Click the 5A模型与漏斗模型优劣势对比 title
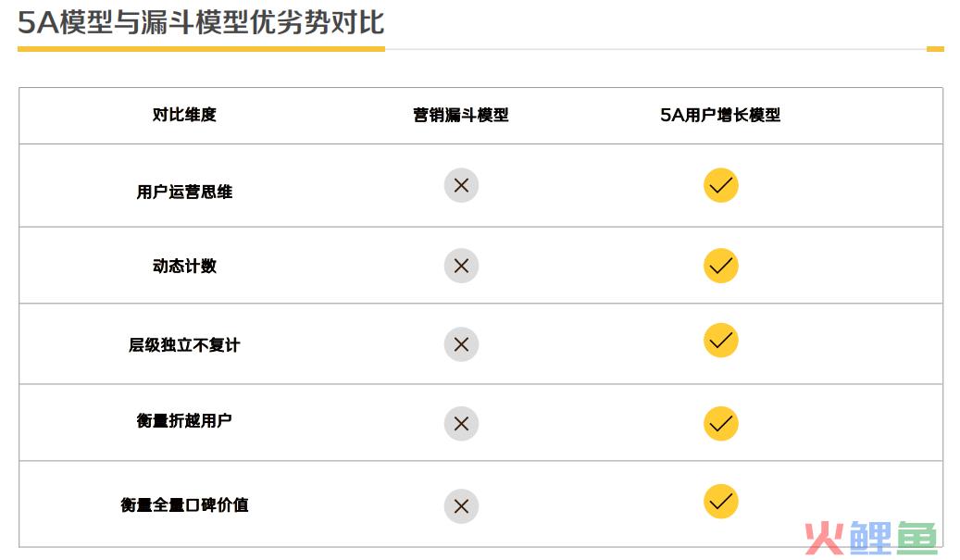The width and height of the screenshot is (960, 560). (201, 22)
